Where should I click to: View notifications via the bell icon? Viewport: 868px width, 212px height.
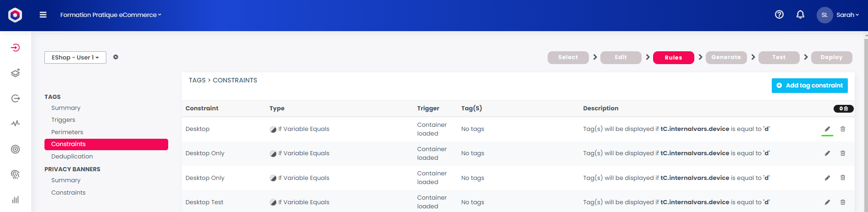point(800,15)
